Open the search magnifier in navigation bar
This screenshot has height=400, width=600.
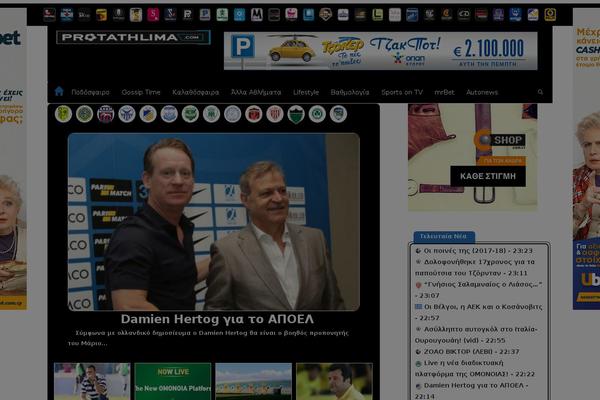pyautogui.click(x=540, y=92)
